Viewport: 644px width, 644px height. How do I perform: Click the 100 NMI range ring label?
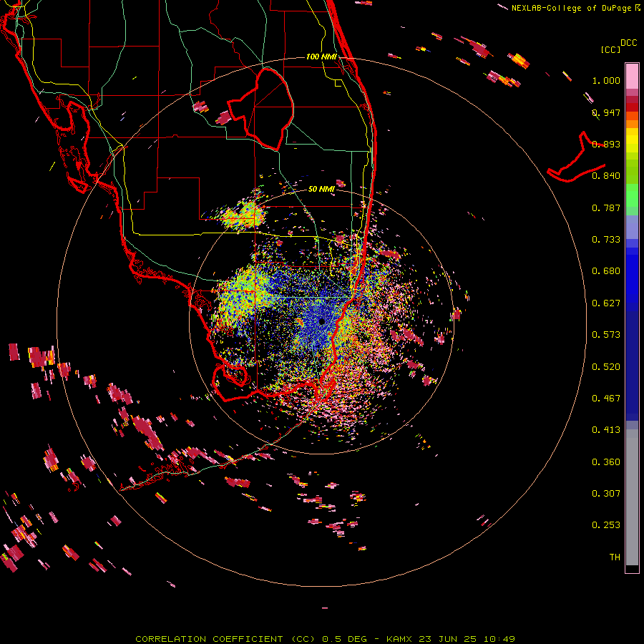321,57
